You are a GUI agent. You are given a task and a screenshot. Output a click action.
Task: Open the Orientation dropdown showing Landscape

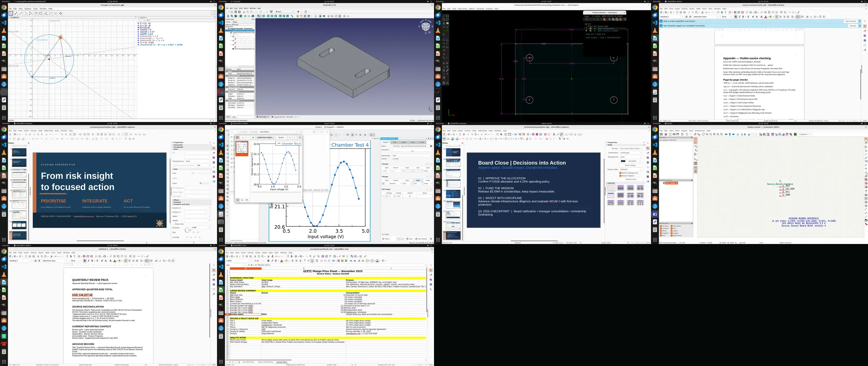pyautogui.click(x=631, y=153)
